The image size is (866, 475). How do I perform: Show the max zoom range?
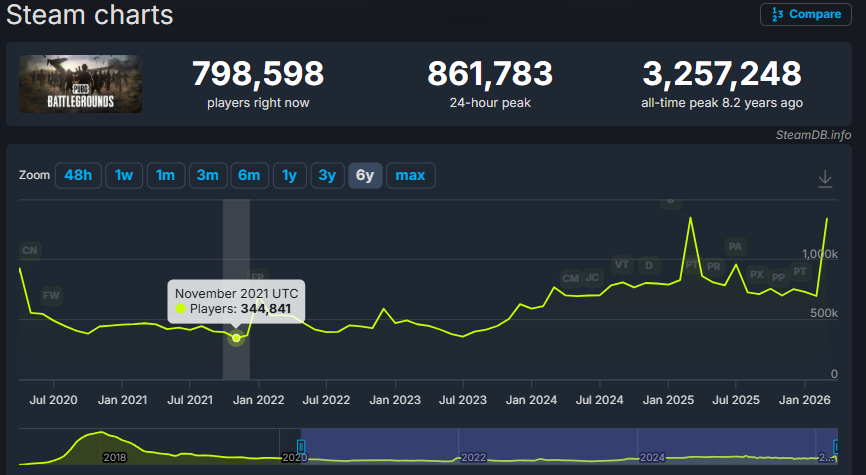[x=410, y=176]
